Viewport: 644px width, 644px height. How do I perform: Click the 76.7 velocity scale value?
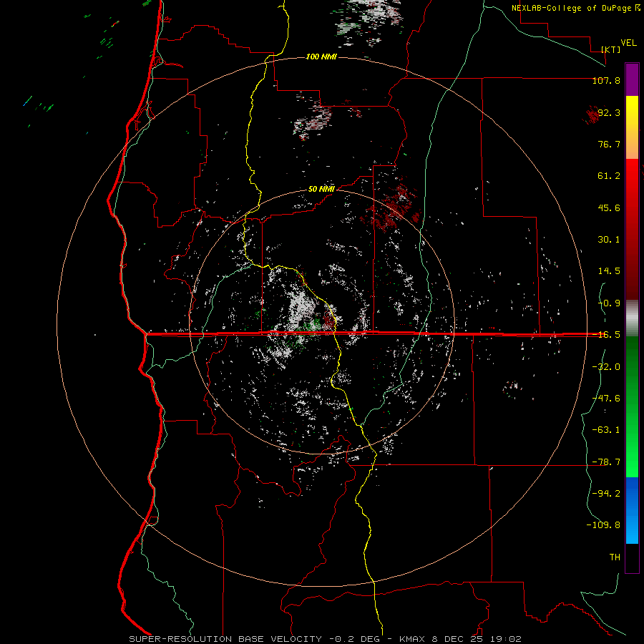(x=609, y=144)
